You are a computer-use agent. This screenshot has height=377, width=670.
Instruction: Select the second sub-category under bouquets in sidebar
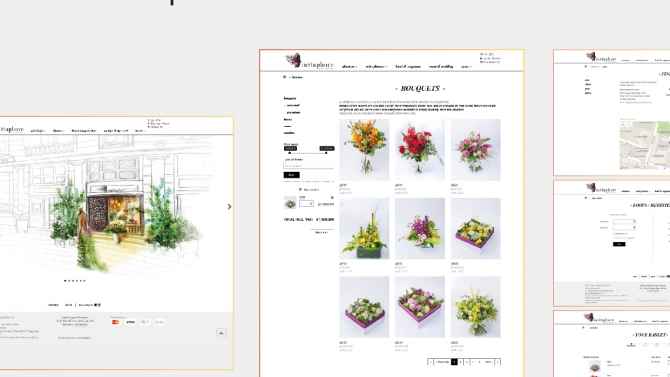tap(293, 112)
